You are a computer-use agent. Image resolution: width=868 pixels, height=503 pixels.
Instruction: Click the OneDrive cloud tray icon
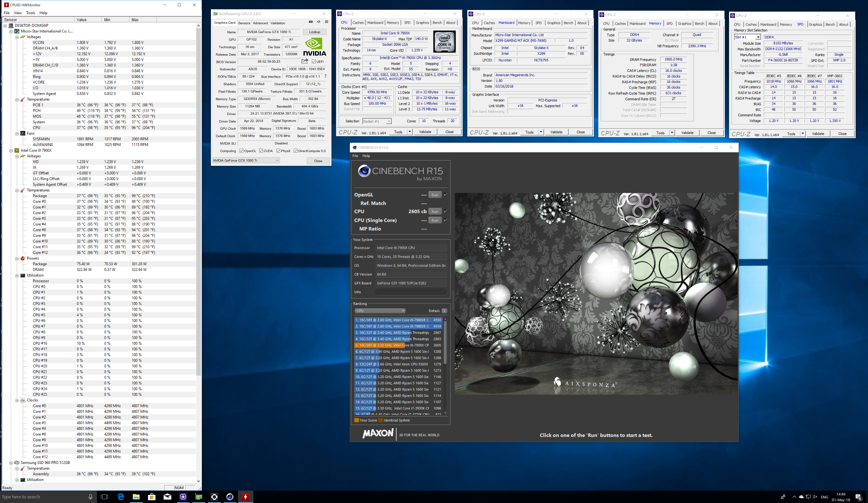(x=801, y=496)
